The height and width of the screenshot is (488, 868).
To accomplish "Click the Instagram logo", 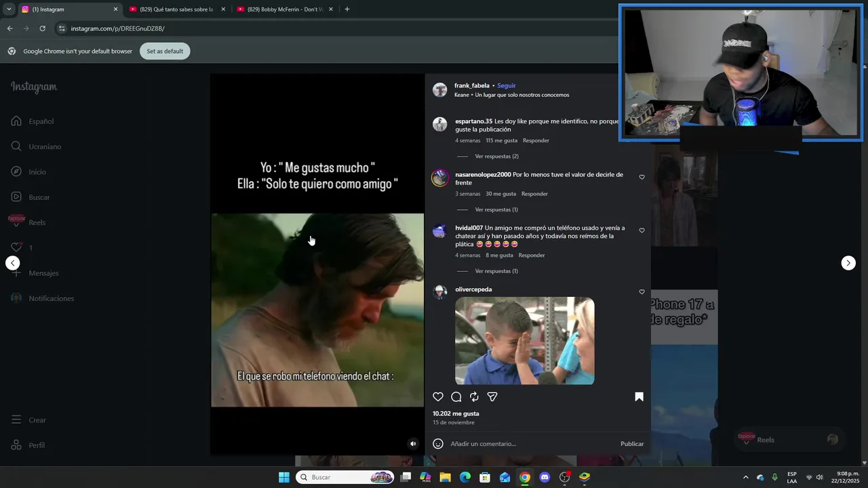I will (x=34, y=87).
